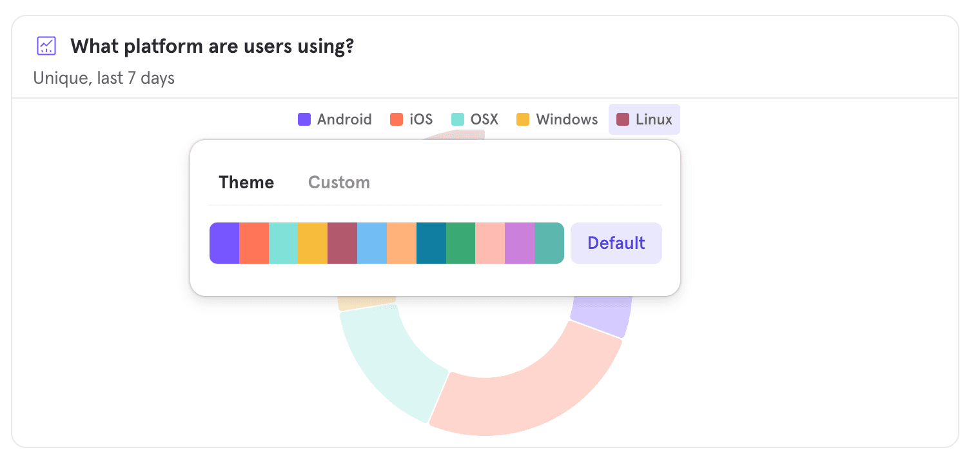Pick the golden yellow swatch

313,243
